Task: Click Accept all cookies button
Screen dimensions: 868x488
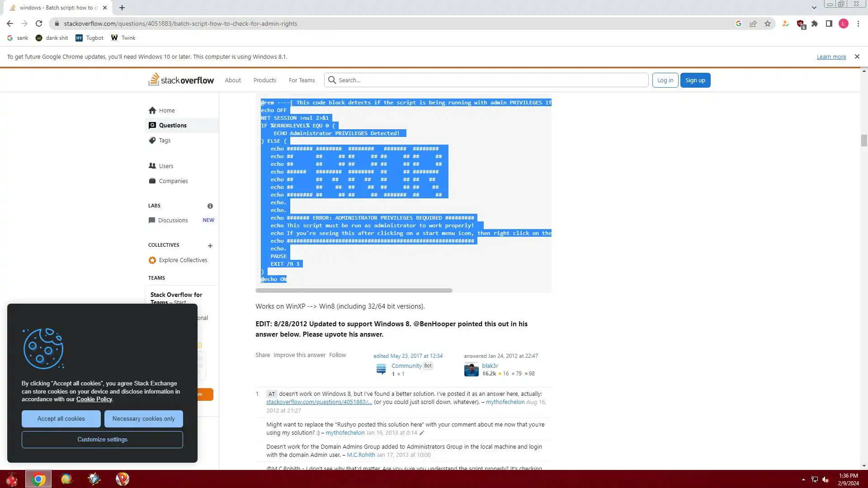Action: 61,419
